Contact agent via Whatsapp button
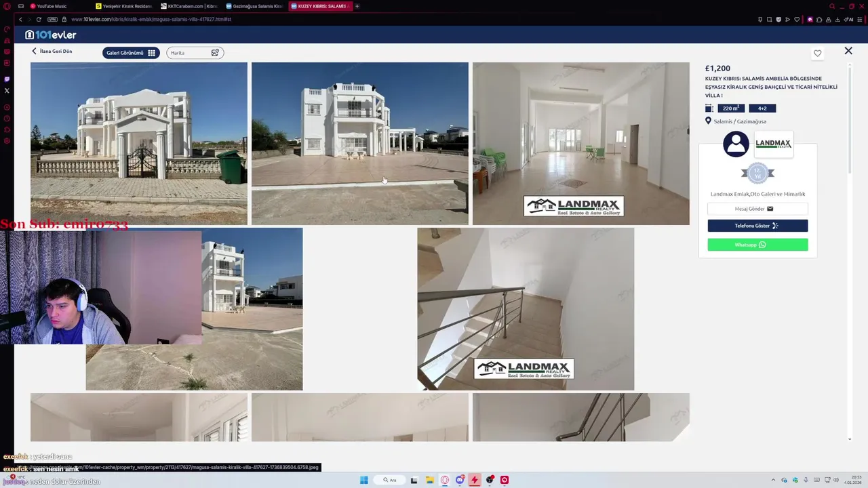 757,245
